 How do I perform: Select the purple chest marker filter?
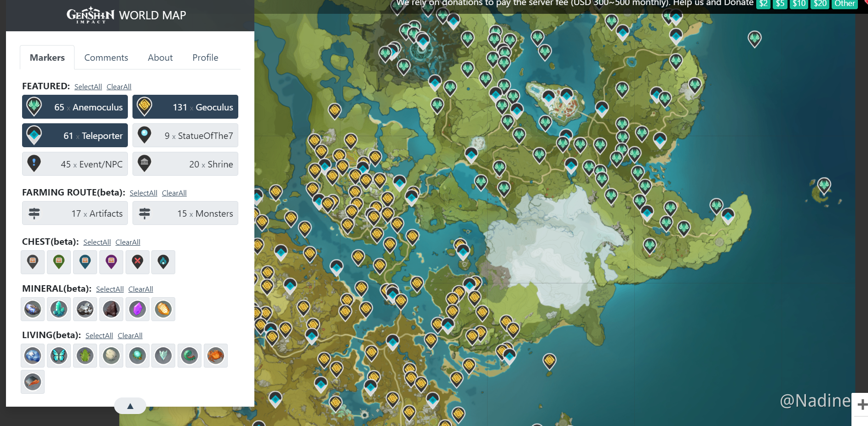(x=111, y=262)
